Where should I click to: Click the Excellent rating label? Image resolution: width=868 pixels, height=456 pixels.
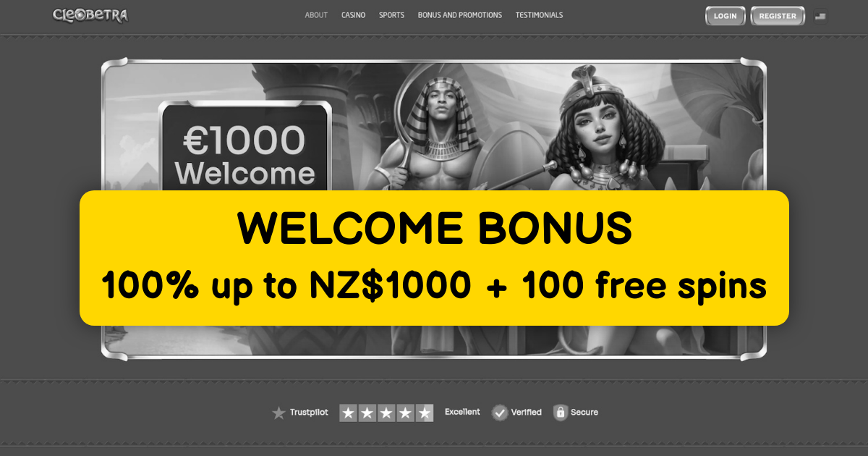click(x=462, y=412)
